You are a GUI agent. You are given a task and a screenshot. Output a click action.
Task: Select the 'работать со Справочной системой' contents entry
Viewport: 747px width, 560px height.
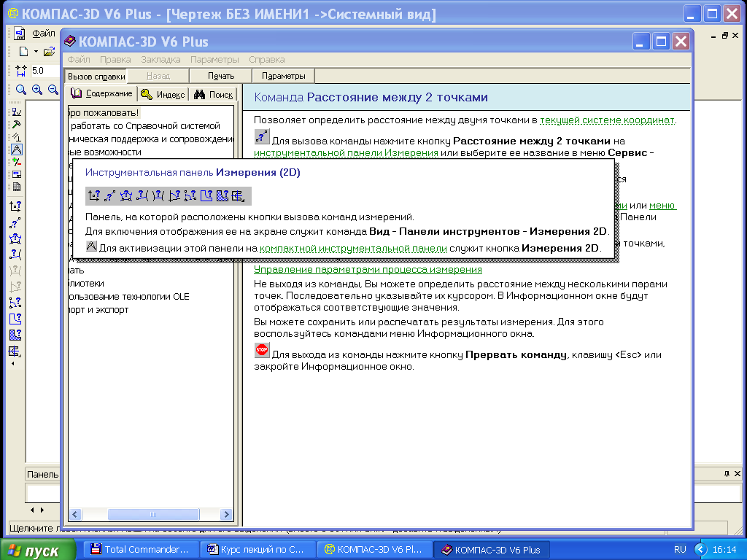(145, 125)
